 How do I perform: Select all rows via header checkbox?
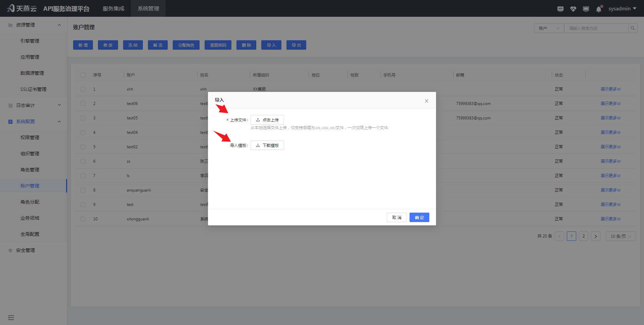[83, 75]
